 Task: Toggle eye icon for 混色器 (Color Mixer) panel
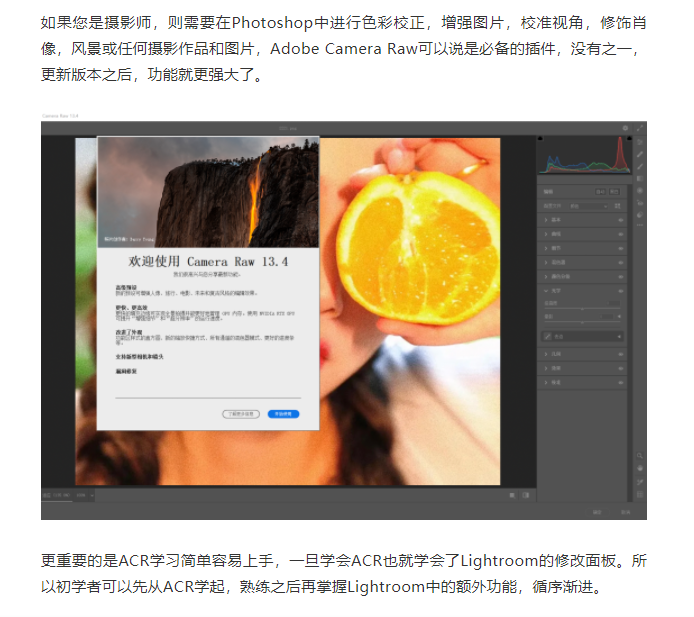621,262
